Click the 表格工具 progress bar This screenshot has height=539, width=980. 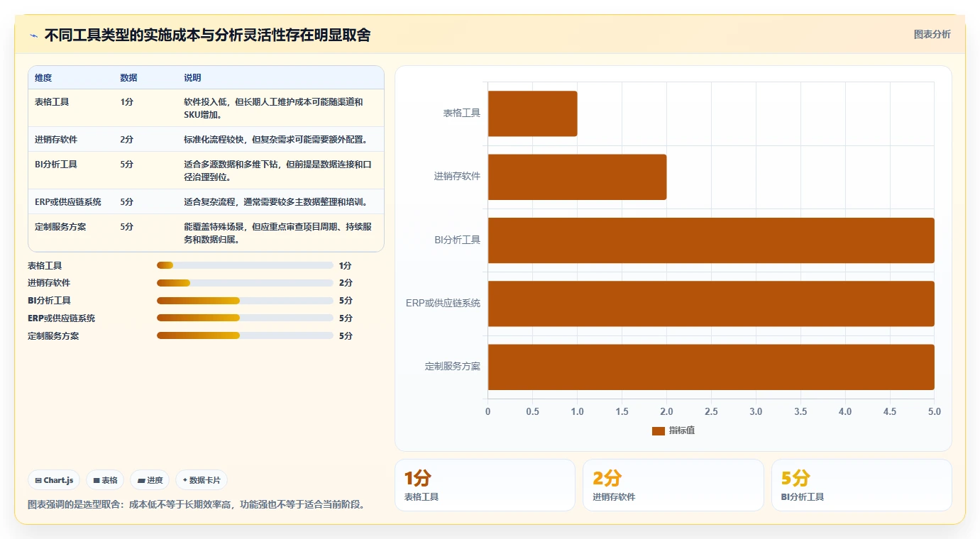tap(245, 265)
